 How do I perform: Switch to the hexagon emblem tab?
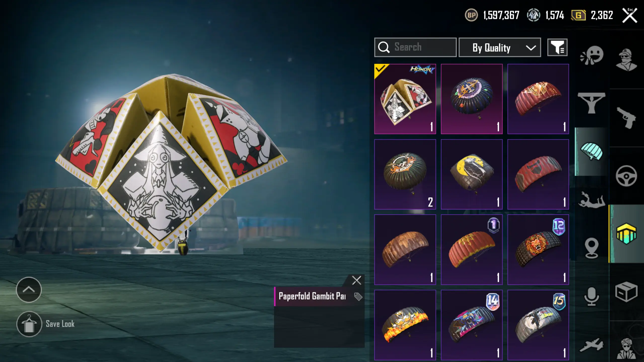point(626,233)
